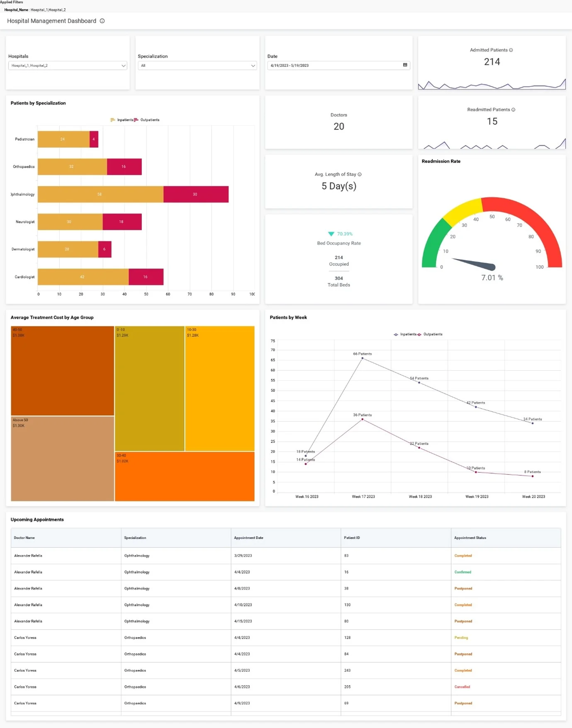The height and width of the screenshot is (728, 572).
Task: Open the Hospitals dropdown
Action: (x=68, y=66)
